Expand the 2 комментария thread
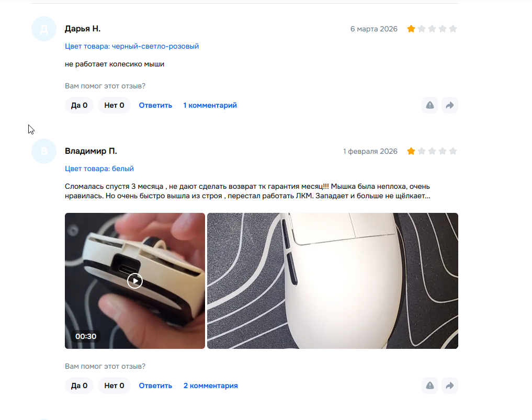The width and height of the screenshot is (532, 420). pos(210,385)
